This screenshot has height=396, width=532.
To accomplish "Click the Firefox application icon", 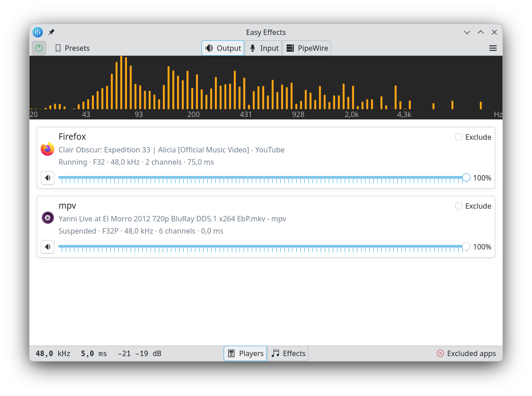I will pyautogui.click(x=48, y=149).
